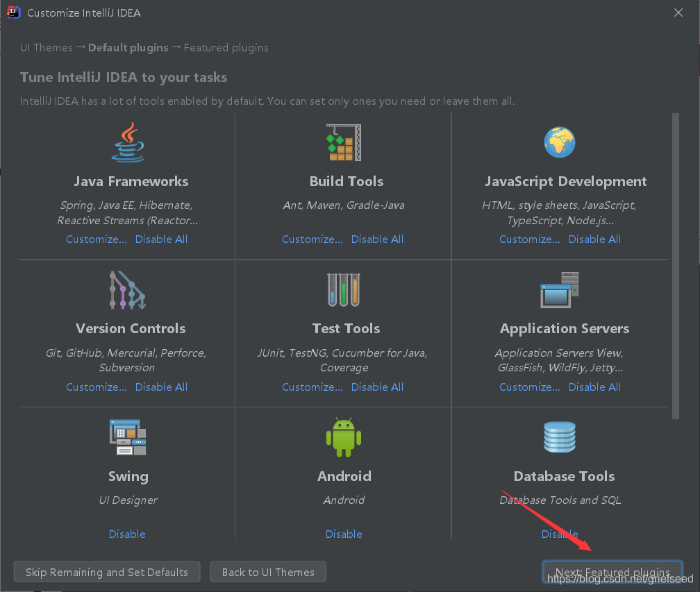This screenshot has width=700, height=592.
Task: Click the IntelliJ IDEA logo in title bar
Action: [x=13, y=12]
